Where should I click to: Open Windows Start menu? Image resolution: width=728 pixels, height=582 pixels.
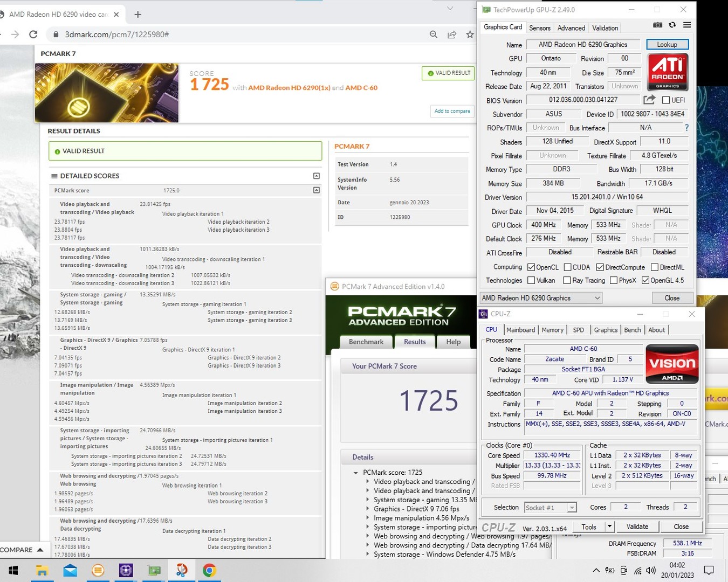(x=13, y=570)
